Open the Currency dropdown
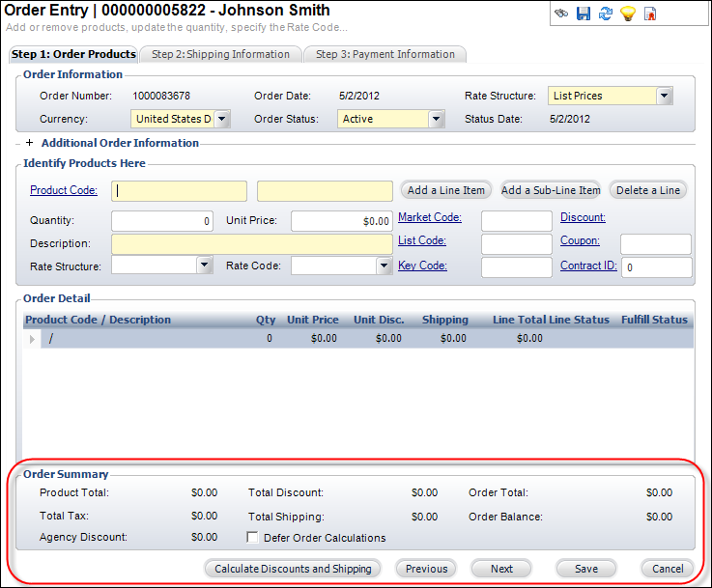 [221, 119]
